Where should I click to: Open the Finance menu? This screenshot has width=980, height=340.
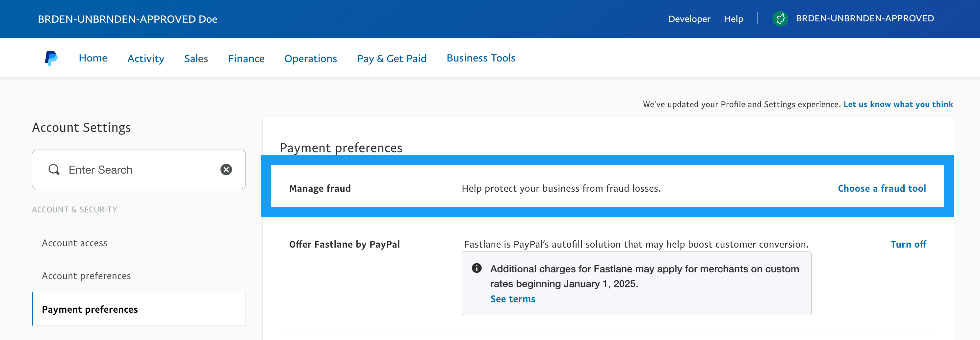pyautogui.click(x=246, y=59)
